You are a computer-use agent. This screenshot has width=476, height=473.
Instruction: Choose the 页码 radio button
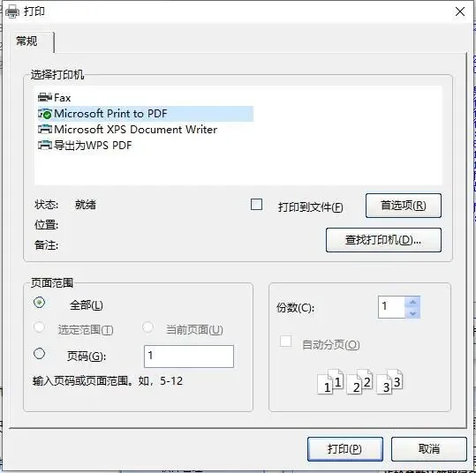tap(40, 354)
